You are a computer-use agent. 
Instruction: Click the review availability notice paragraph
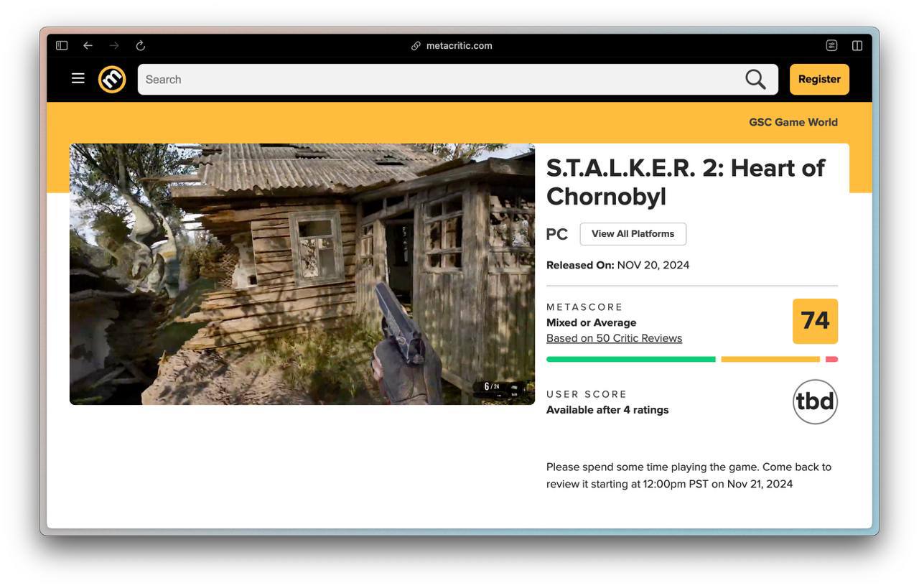(x=689, y=475)
